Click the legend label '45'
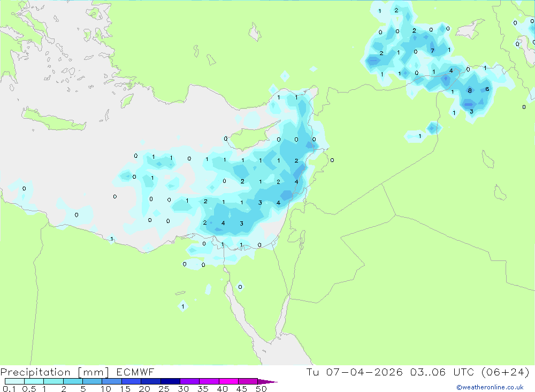 pos(242,389)
